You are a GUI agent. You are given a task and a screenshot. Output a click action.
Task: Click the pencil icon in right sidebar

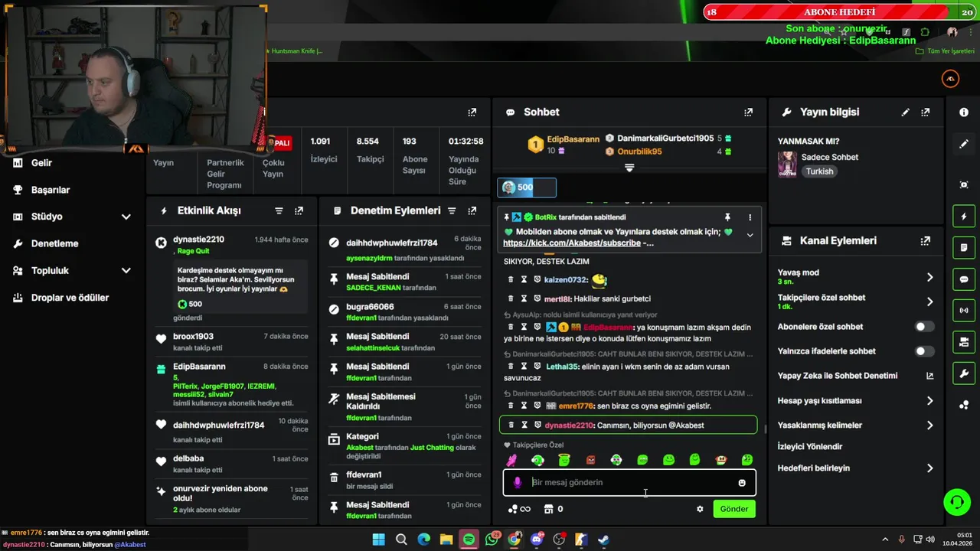pyautogui.click(x=964, y=144)
